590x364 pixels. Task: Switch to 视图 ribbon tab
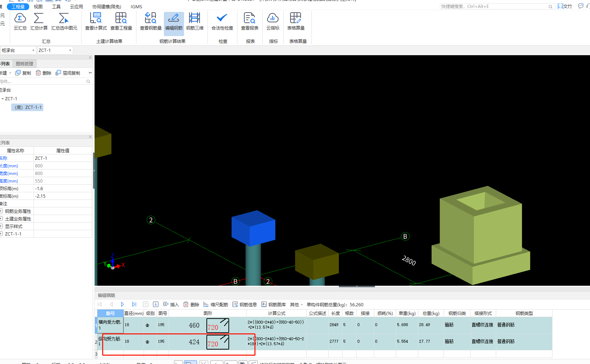pos(38,6)
